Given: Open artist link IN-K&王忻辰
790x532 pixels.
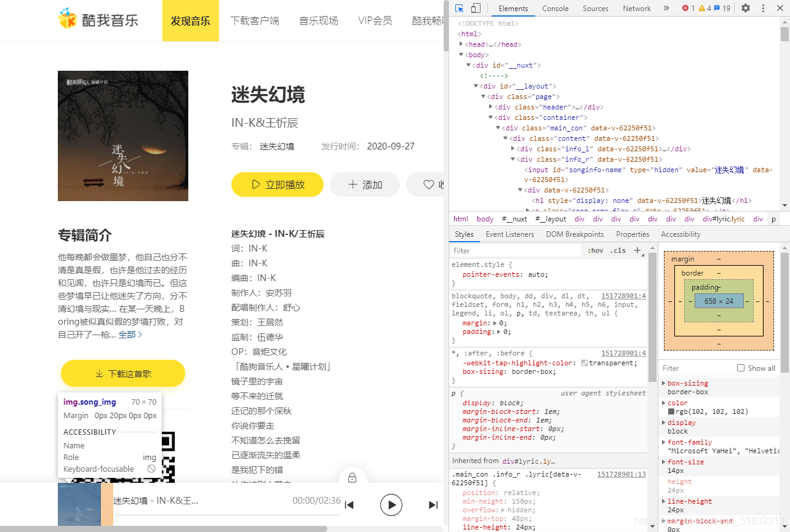Looking at the screenshot, I should 265,122.
